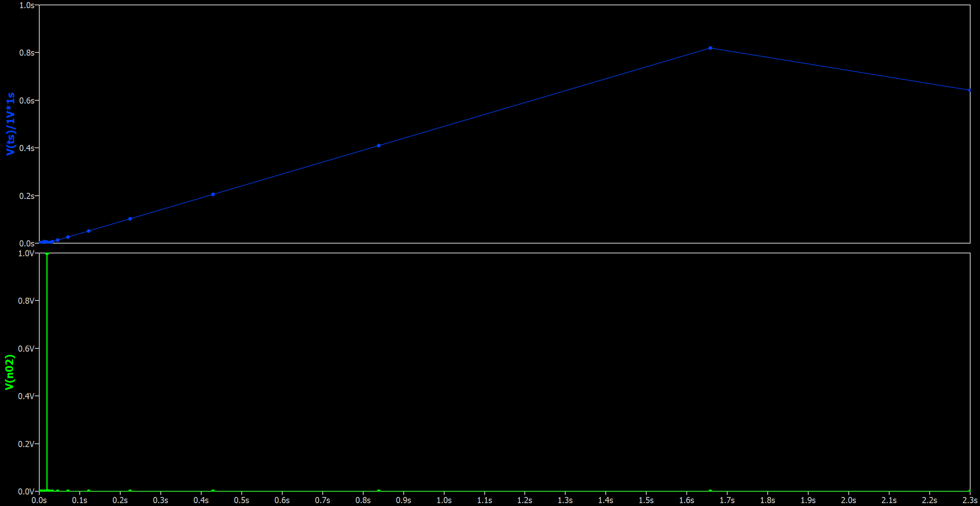This screenshot has height=506, width=980.
Task: Click top of the green voltage spike
Action: 47,254
